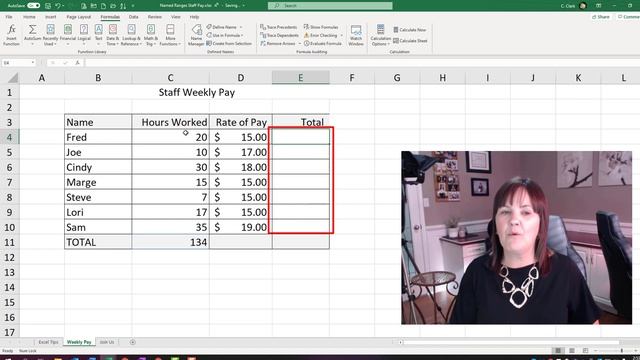
Task: Expand the Name Box dropdown
Action: click(33, 63)
